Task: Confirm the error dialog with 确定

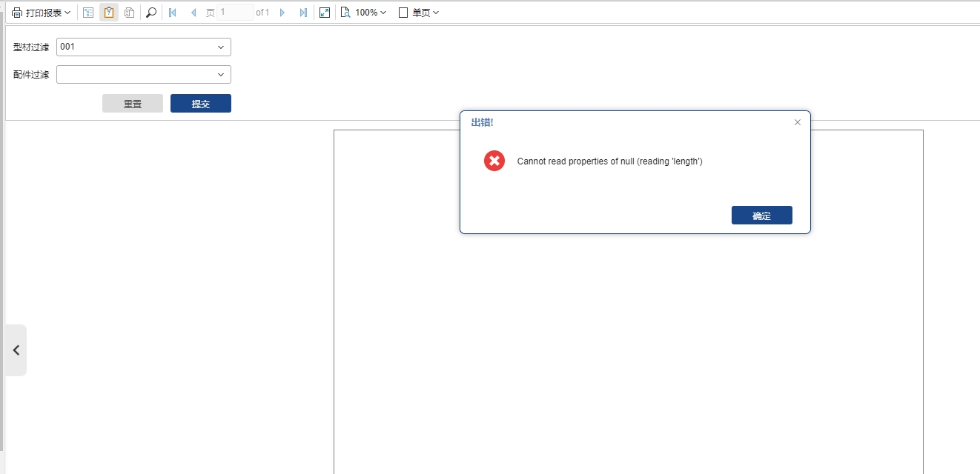Action: pyautogui.click(x=762, y=216)
